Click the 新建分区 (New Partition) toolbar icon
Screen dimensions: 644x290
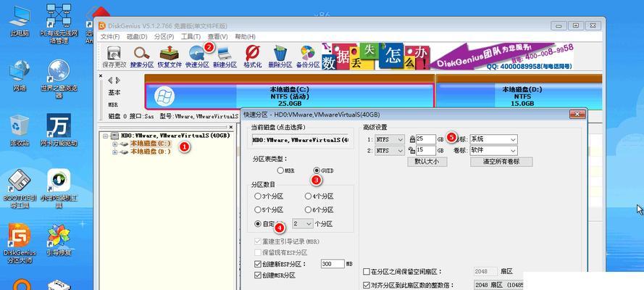pyautogui.click(x=225, y=57)
